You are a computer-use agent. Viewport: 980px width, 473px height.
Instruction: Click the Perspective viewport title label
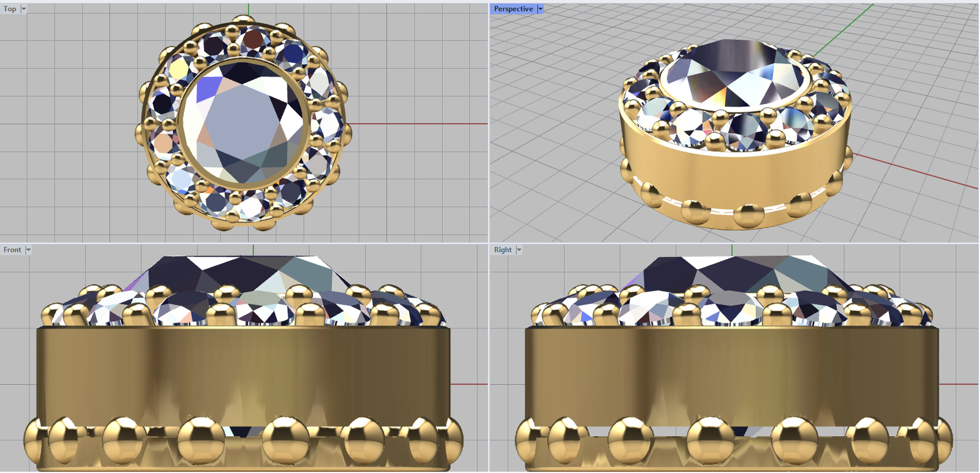click(513, 9)
